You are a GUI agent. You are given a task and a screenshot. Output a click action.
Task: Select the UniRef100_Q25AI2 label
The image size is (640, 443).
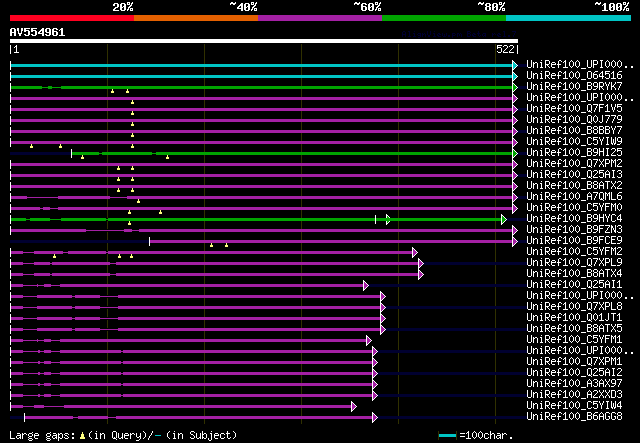574,373
